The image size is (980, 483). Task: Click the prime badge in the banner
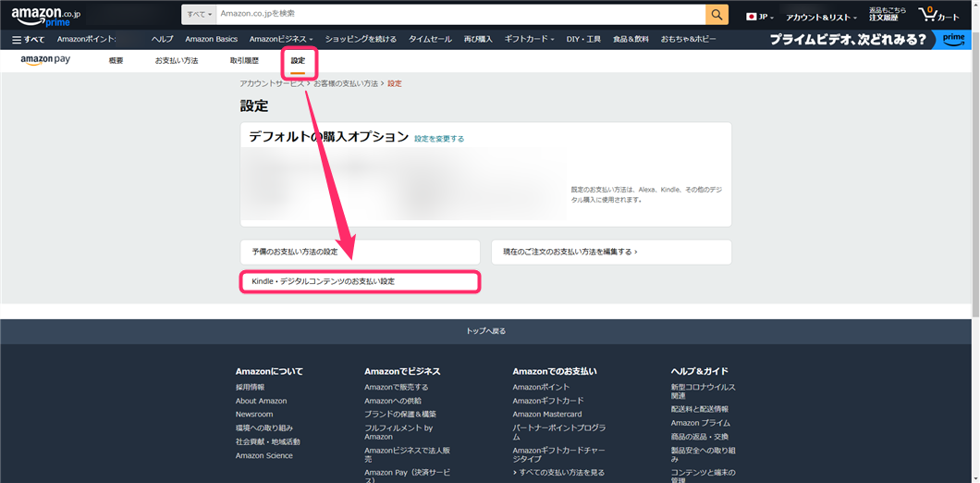point(954,40)
